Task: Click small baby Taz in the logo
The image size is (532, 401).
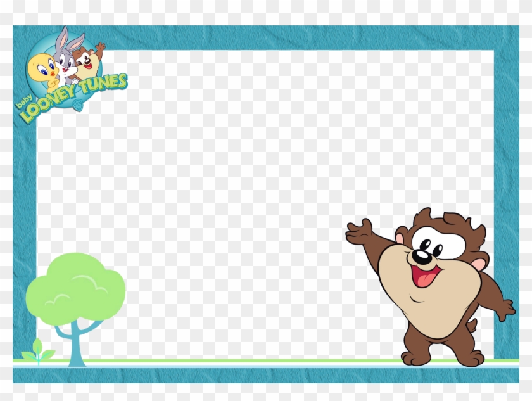Action: click(89, 61)
